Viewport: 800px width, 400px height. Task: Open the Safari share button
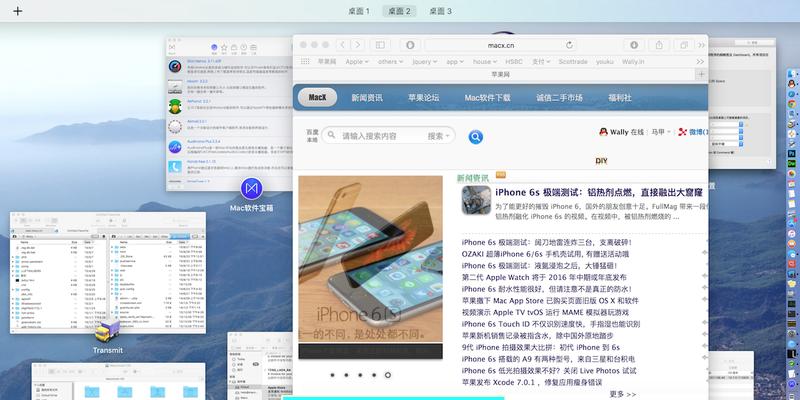pyautogui.click(x=659, y=45)
